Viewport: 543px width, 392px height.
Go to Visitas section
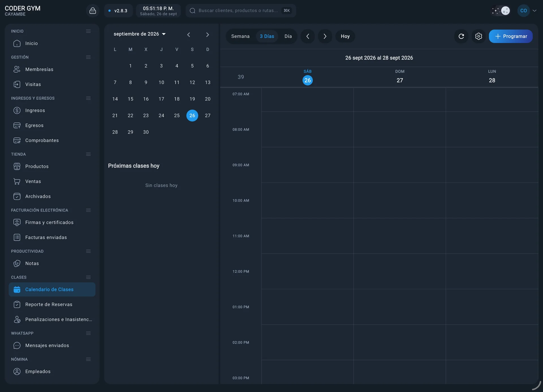pos(52,84)
